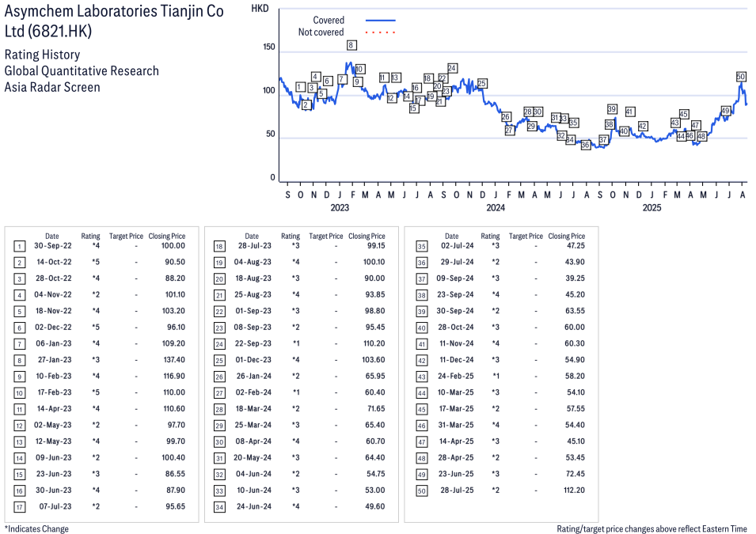Select chart marker 1 on the graph
The width and height of the screenshot is (756, 534).
(300, 87)
